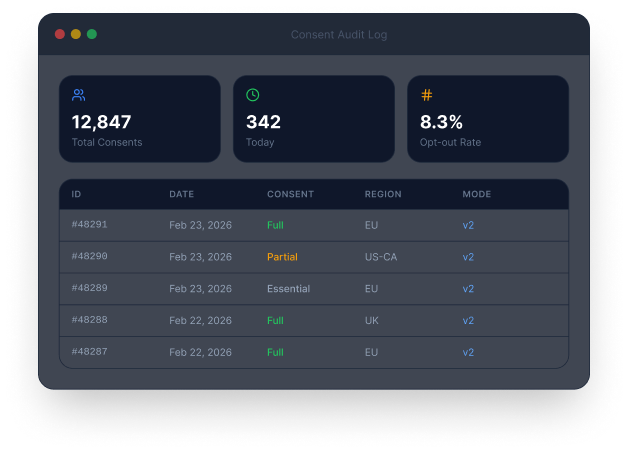Click the v2 link in row #48288
Viewport: 628px width, 453px height.
click(468, 321)
